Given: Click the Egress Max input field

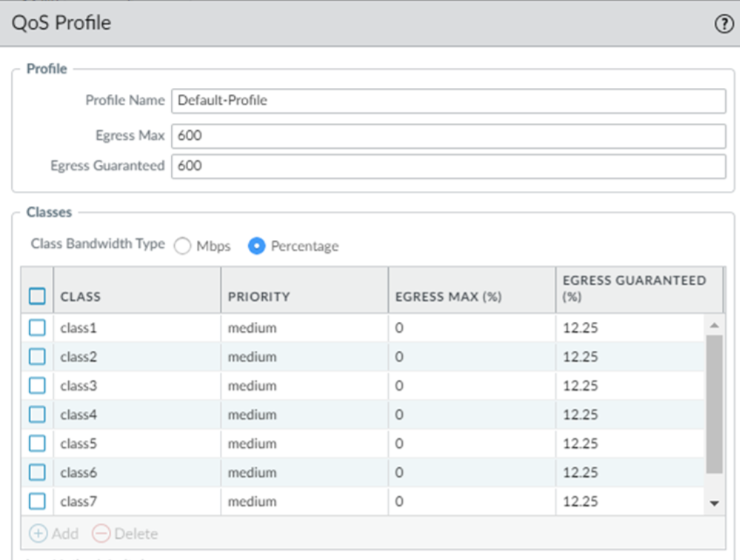Looking at the screenshot, I should pyautogui.click(x=448, y=136).
